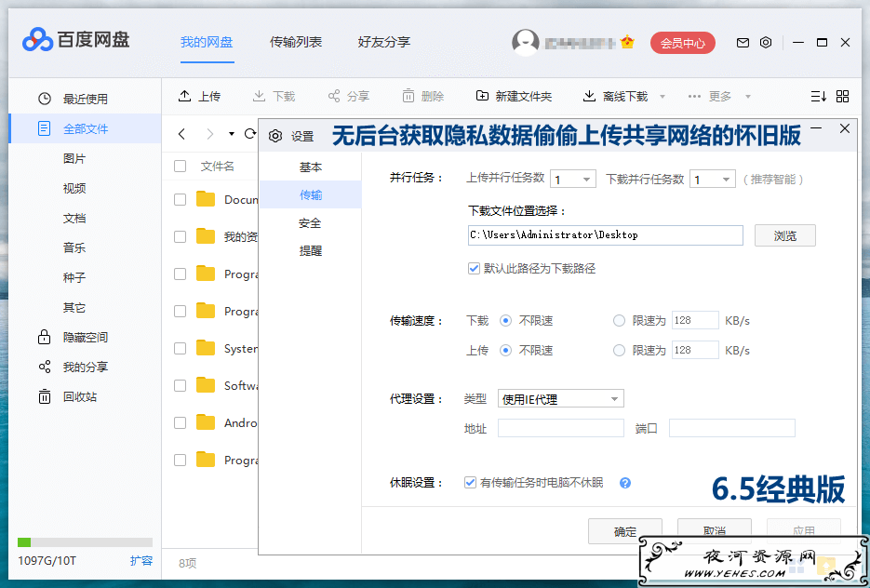Click the VIP crown badge icon
The width and height of the screenshot is (870, 588).
click(627, 42)
